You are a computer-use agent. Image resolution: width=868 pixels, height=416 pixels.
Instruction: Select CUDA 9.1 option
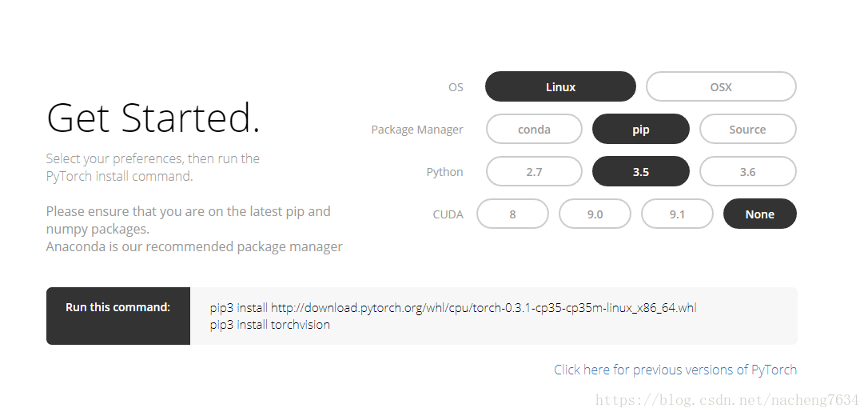(x=677, y=214)
